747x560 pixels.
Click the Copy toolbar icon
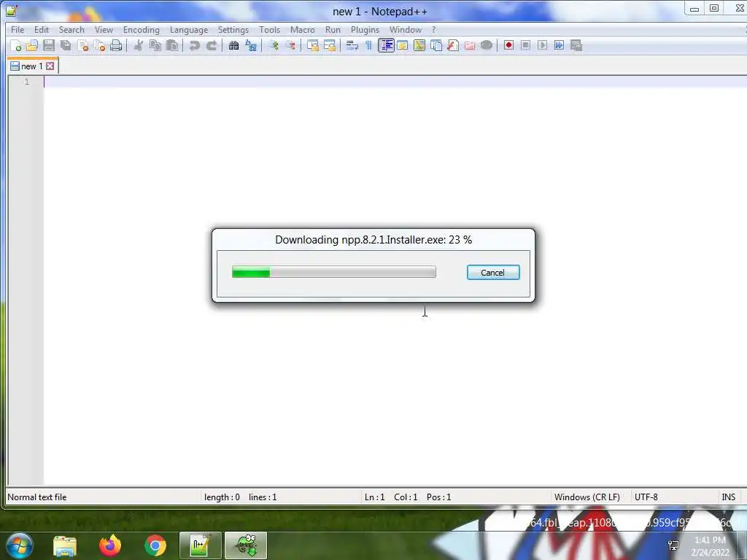[x=155, y=46]
